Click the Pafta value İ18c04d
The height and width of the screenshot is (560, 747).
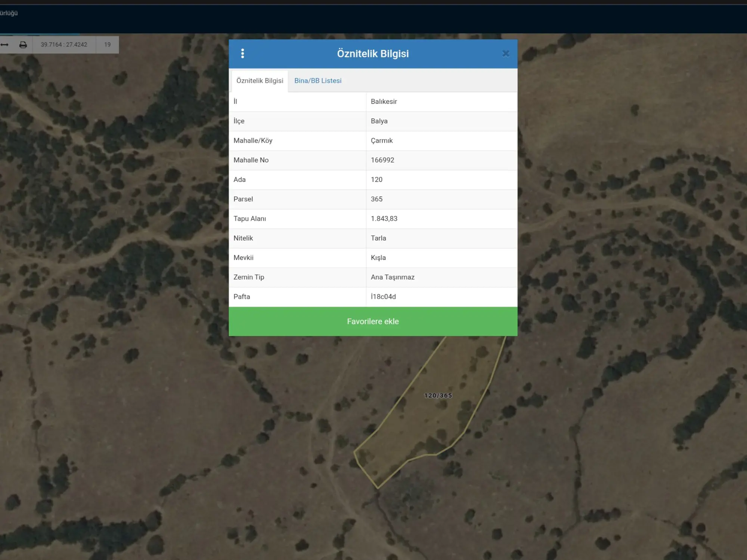(383, 297)
